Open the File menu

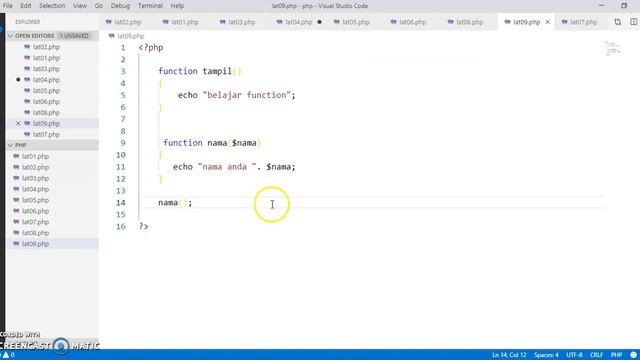click(x=7, y=6)
